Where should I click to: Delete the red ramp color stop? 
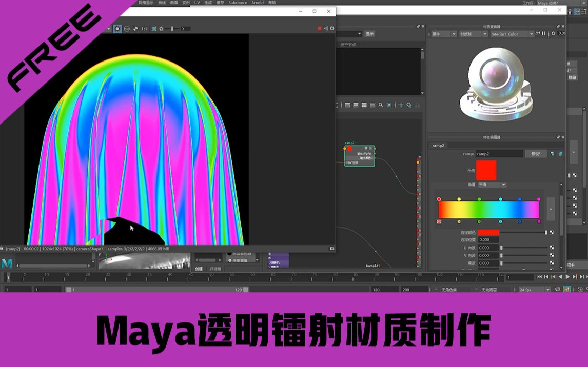coord(439,222)
